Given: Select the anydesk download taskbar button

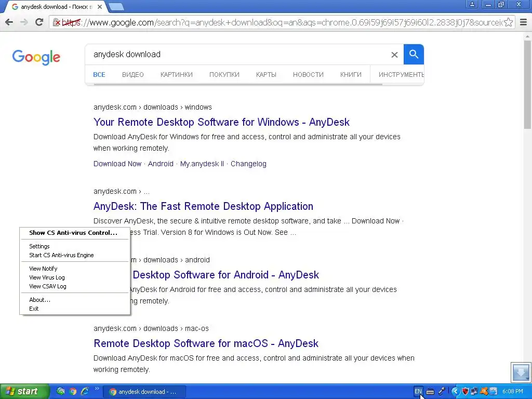Looking at the screenshot, I should pos(144,392).
